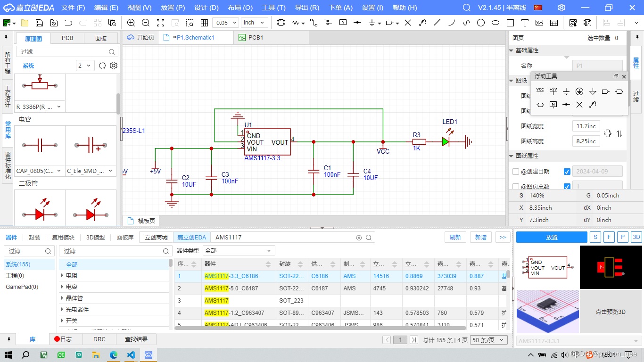Screen dimensions: 644x362
Task: Collapse the 图纸属性 section
Action: click(x=512, y=156)
